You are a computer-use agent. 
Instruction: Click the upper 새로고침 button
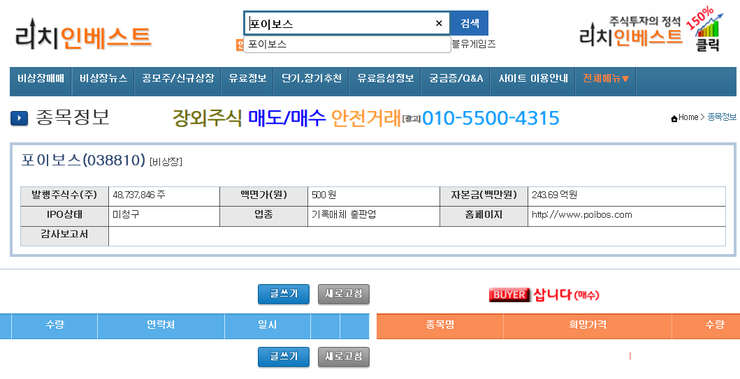pos(344,294)
